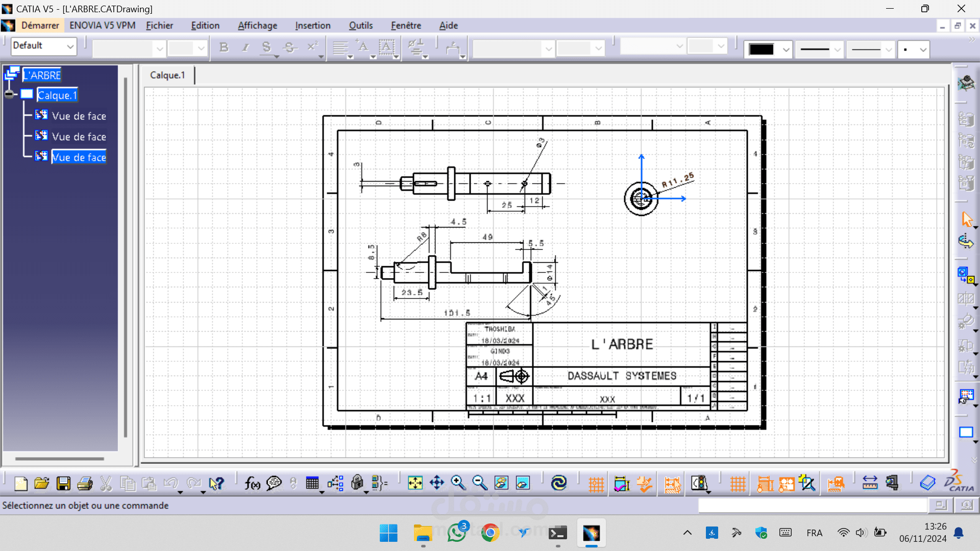The height and width of the screenshot is (551, 980).
Task: Click the Zoom Out magnifier icon
Action: point(479,483)
